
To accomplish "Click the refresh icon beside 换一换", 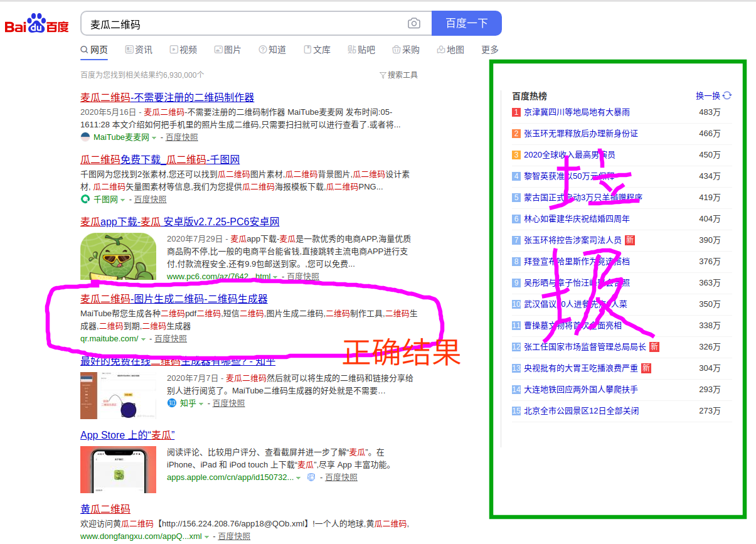I will click(727, 96).
